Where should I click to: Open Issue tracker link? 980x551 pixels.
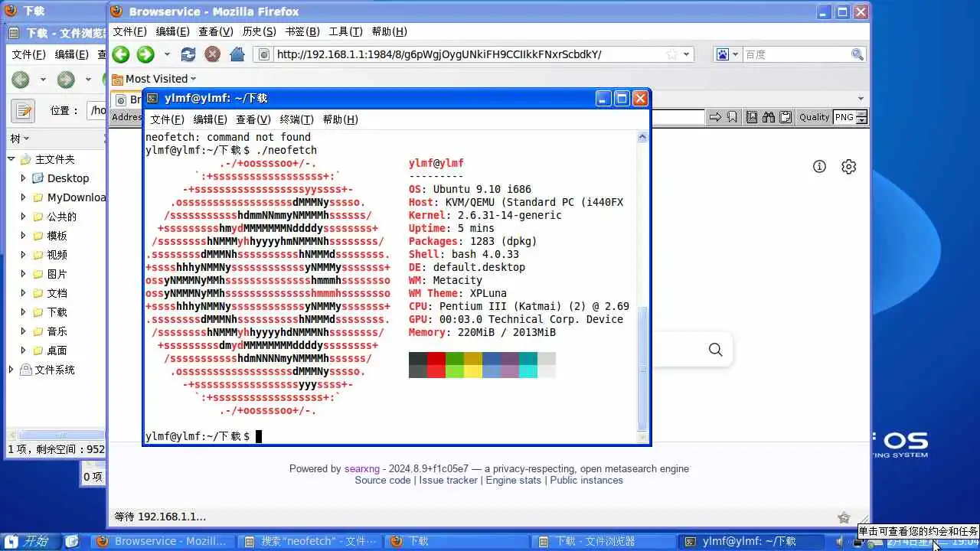(x=449, y=480)
